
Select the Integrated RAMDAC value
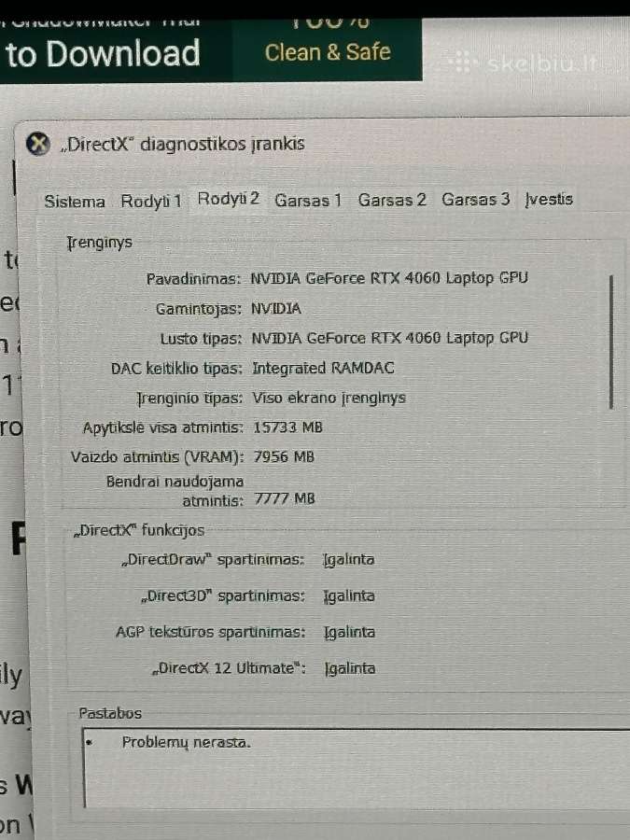(323, 368)
